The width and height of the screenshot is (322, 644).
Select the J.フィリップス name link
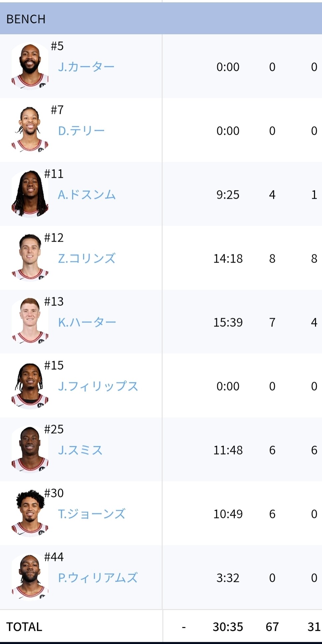(x=98, y=386)
